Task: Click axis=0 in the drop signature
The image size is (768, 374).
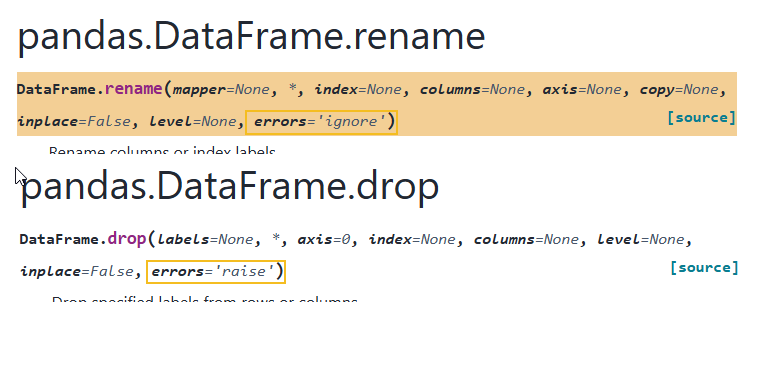Action: [324, 240]
